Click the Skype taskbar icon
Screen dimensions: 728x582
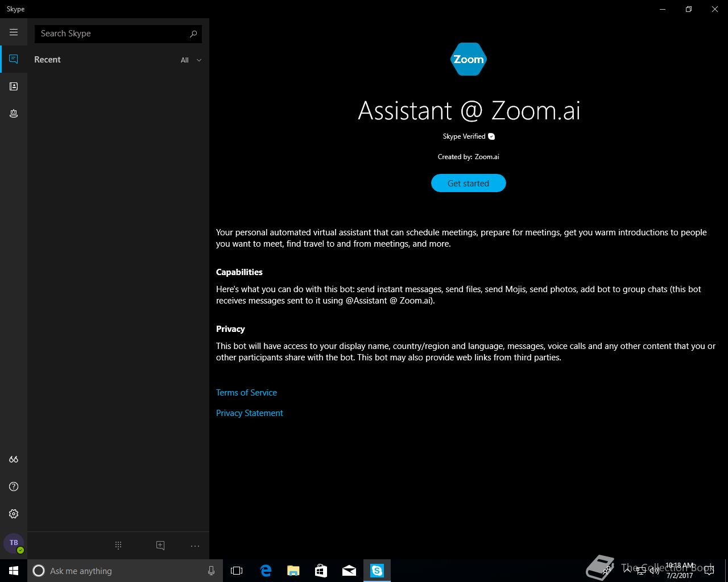point(377,571)
